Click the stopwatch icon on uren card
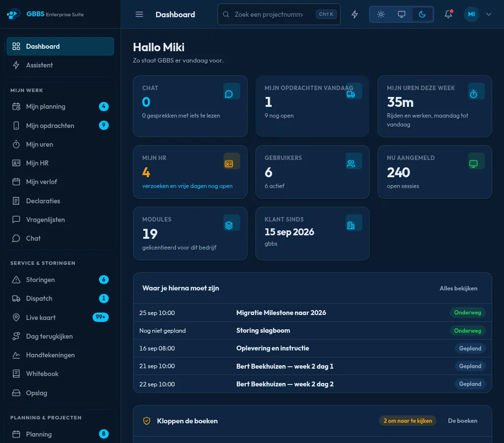The image size is (504, 443). pyautogui.click(x=473, y=94)
